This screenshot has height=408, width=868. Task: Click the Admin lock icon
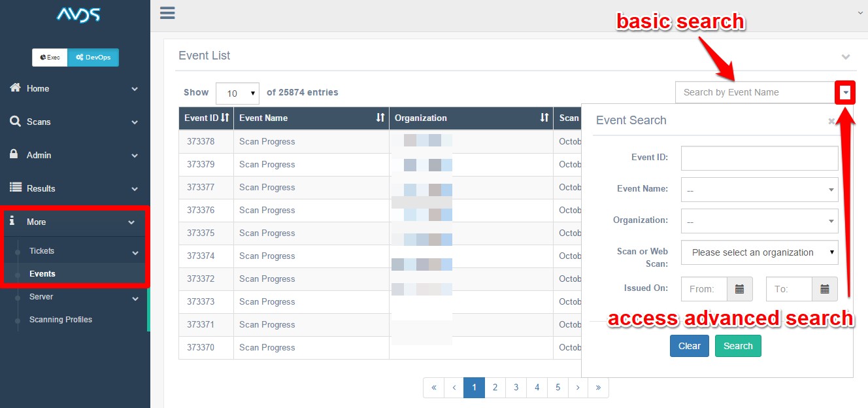coord(14,154)
